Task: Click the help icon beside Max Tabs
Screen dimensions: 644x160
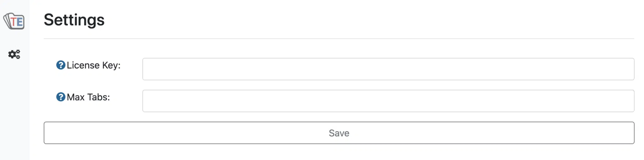Action: pos(61,97)
